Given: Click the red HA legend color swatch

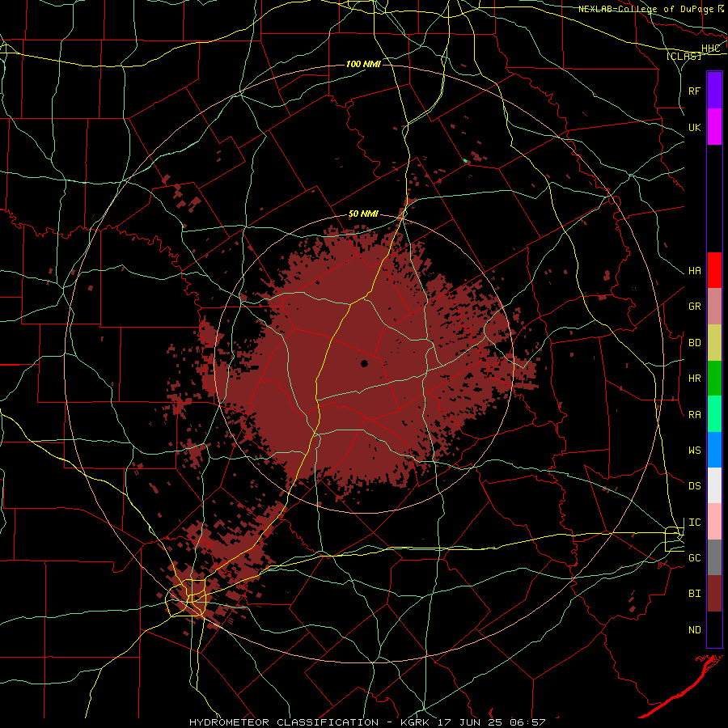Looking at the screenshot, I should 714,270.
